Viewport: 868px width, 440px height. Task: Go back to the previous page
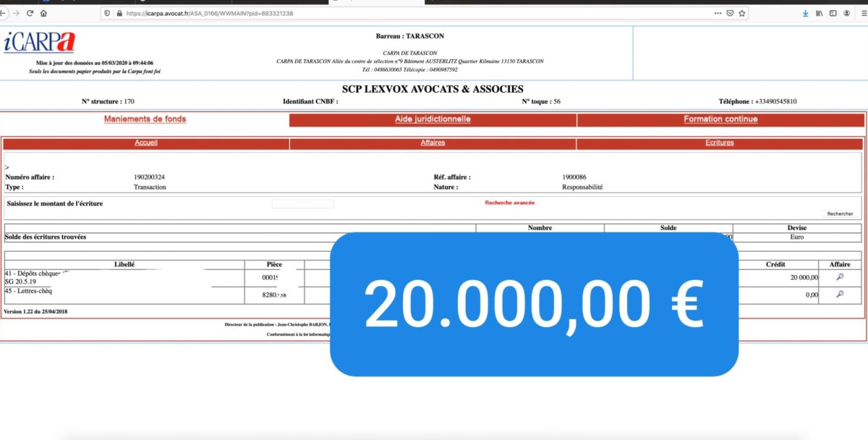coord(3,13)
